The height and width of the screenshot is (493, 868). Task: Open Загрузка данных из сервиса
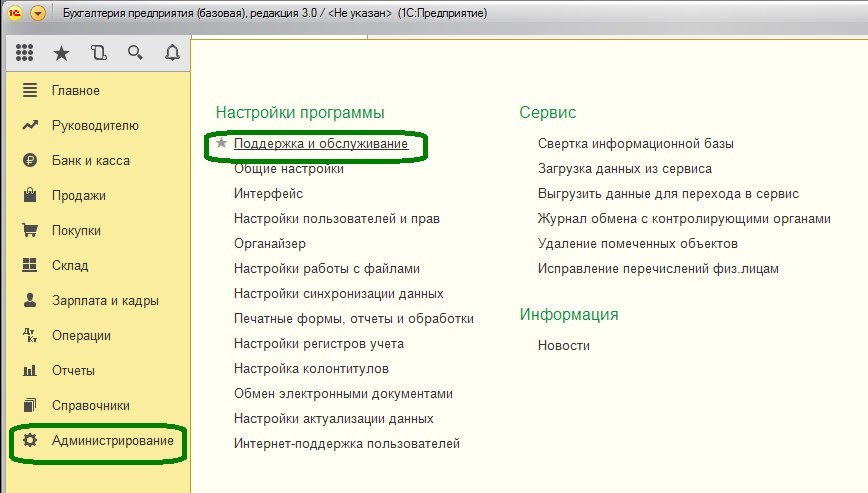[x=624, y=169]
